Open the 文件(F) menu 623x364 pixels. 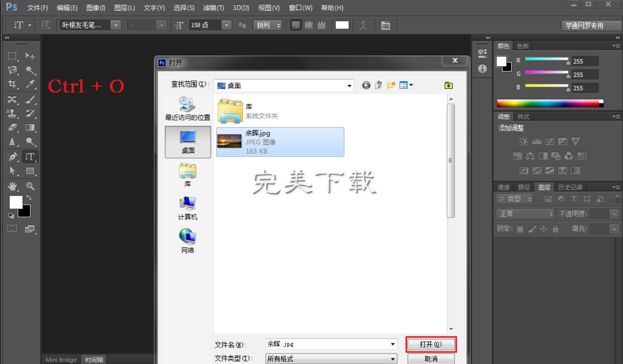point(37,7)
